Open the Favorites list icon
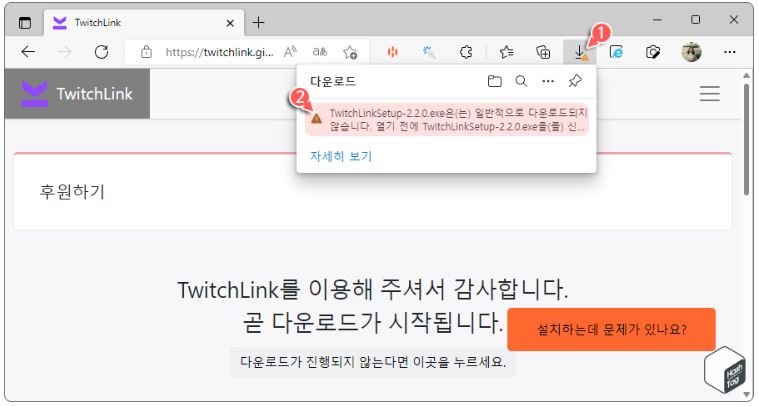 coord(506,52)
